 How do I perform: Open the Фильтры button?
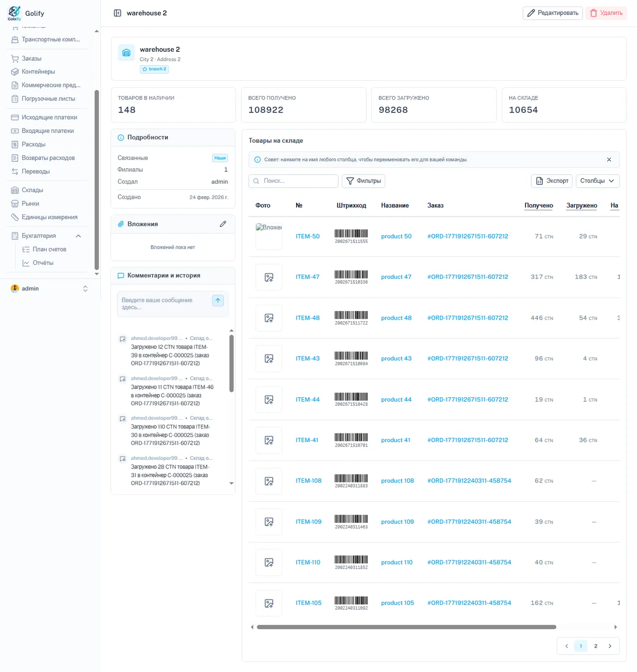pos(363,181)
